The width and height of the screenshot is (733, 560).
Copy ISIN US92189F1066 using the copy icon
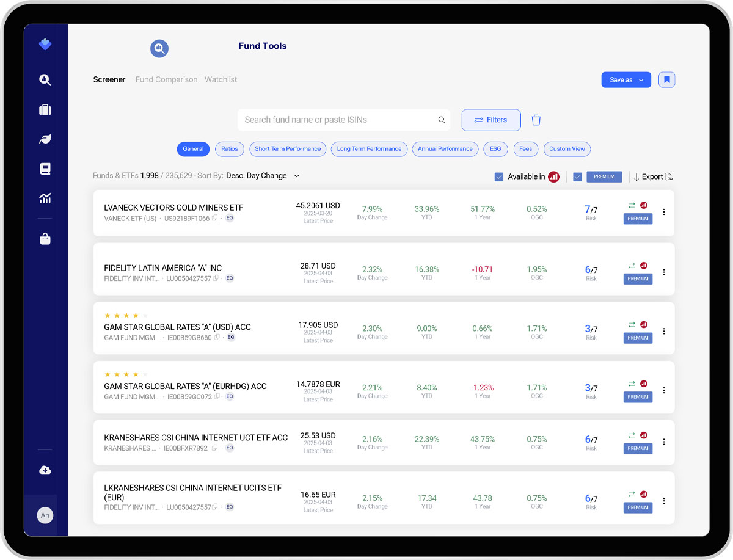click(214, 218)
